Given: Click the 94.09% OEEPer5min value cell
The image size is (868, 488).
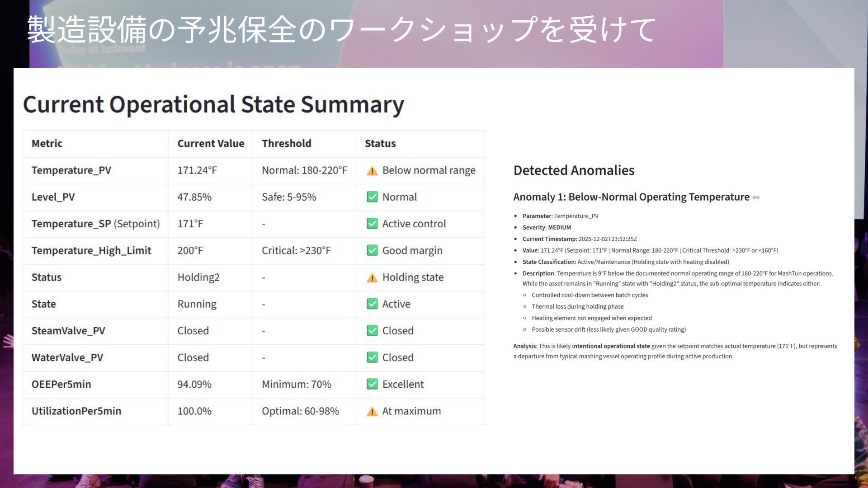Looking at the screenshot, I should pyautogui.click(x=194, y=384).
